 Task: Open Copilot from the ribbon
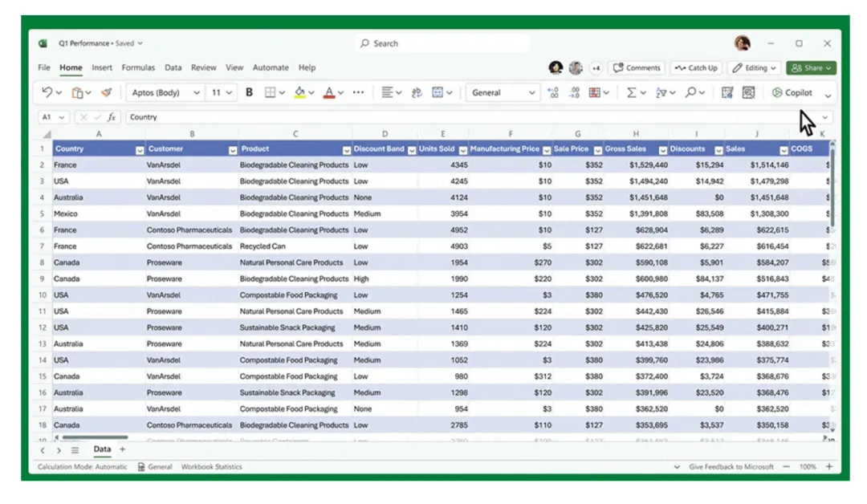pos(797,92)
